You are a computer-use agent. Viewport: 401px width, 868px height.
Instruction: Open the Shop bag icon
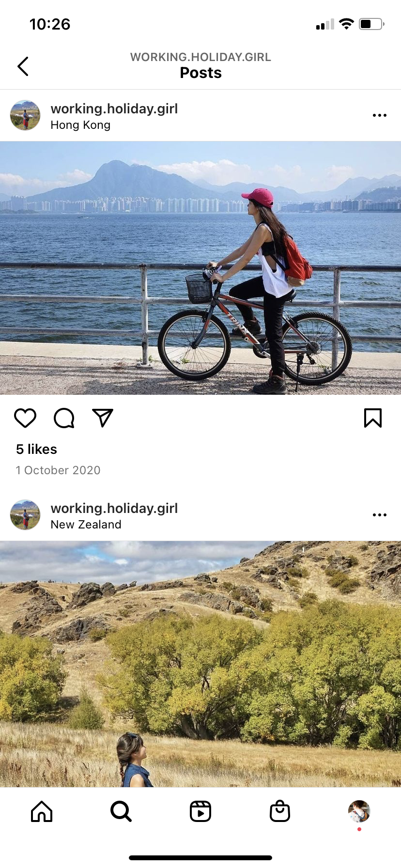[280, 811]
